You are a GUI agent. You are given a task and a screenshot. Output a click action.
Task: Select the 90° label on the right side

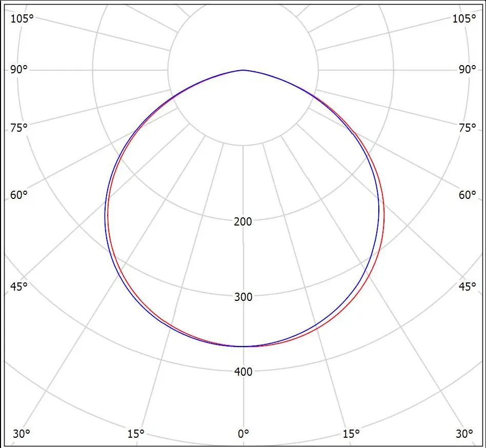467,69
